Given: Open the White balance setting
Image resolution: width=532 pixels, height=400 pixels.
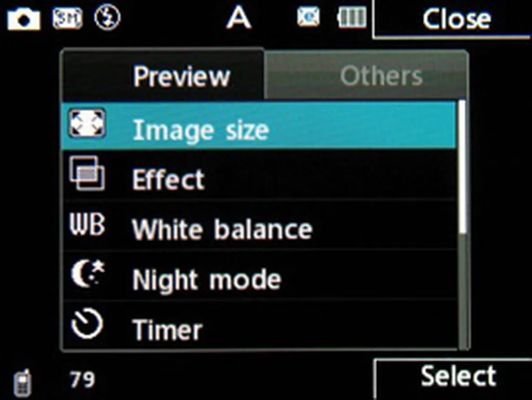Looking at the screenshot, I should point(259,225).
